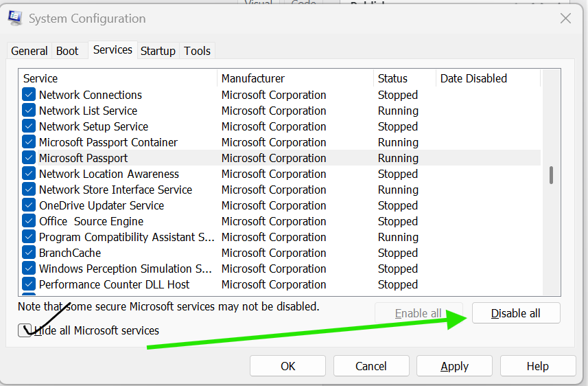588x386 pixels.
Task: Toggle the Network List Service checkbox
Action: [x=29, y=111]
